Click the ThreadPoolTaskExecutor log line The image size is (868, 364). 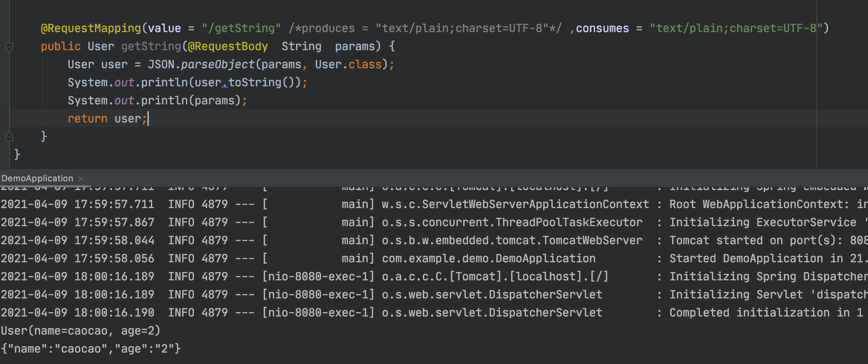[x=512, y=222]
